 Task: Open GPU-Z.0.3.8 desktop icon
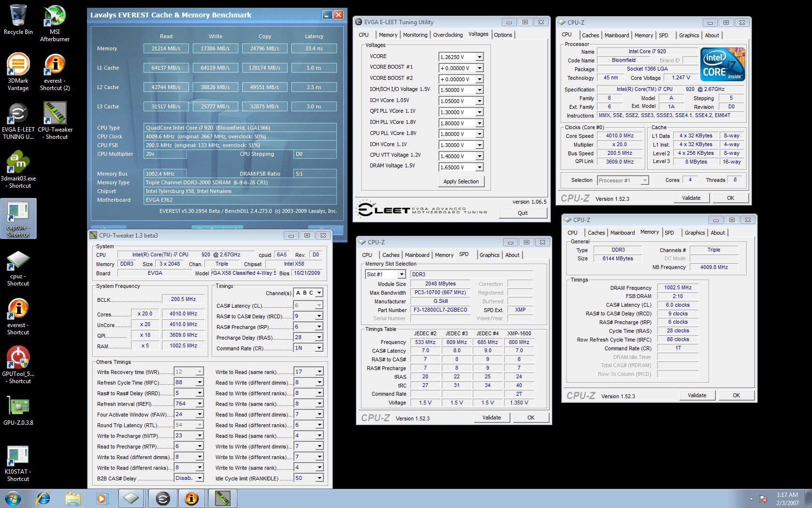coord(18,411)
